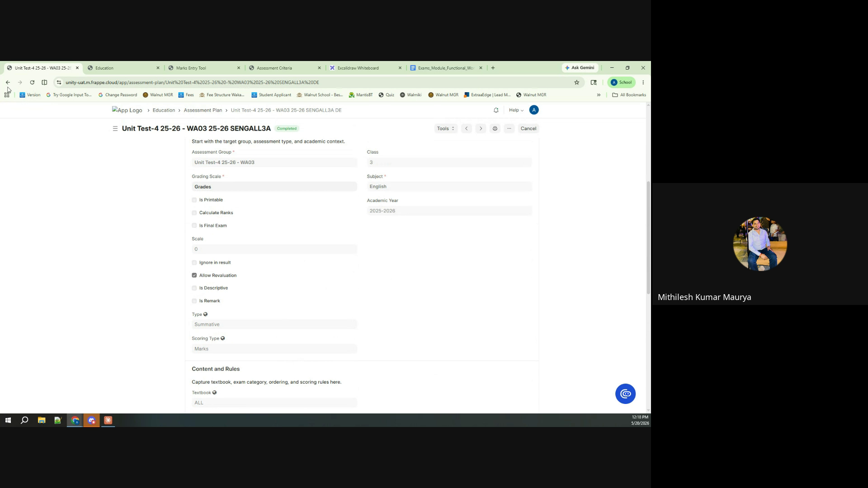
Task: Uncheck Allow Revaluation checkbox
Action: 194,275
